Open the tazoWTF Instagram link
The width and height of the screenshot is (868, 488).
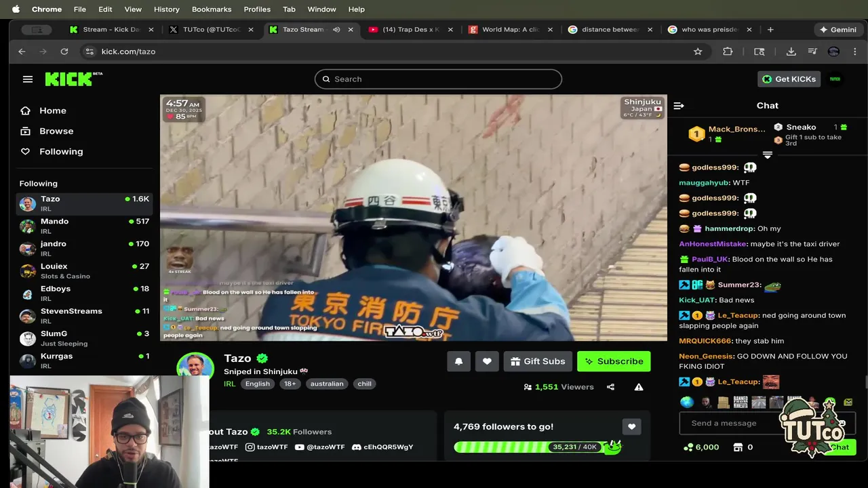click(x=267, y=447)
